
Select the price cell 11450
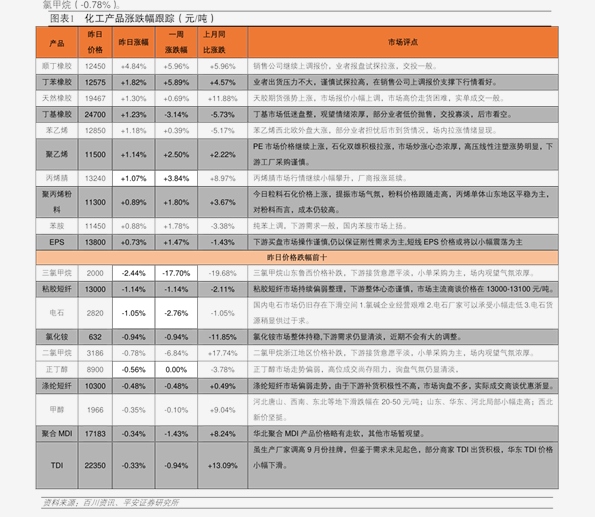pos(95,226)
